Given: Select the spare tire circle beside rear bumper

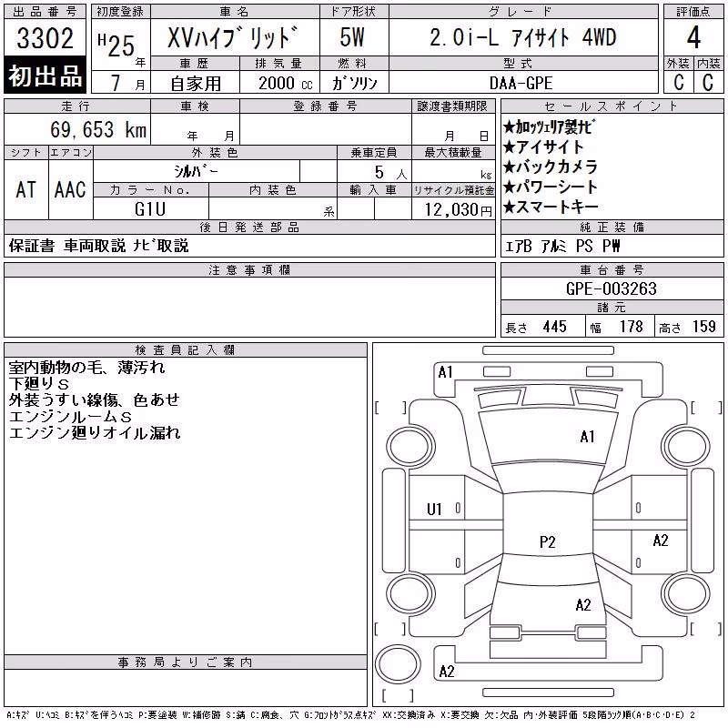Looking at the screenshot, I should tap(398, 664).
